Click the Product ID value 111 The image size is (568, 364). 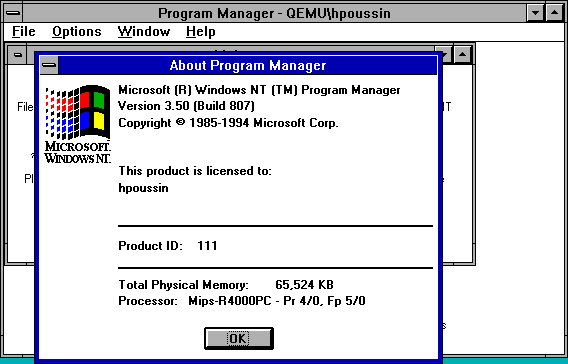(207, 246)
